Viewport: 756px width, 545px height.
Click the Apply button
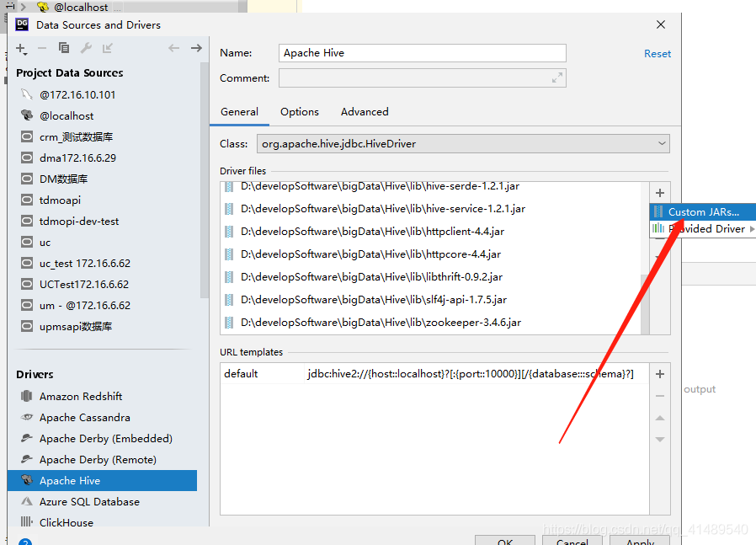[x=640, y=541]
